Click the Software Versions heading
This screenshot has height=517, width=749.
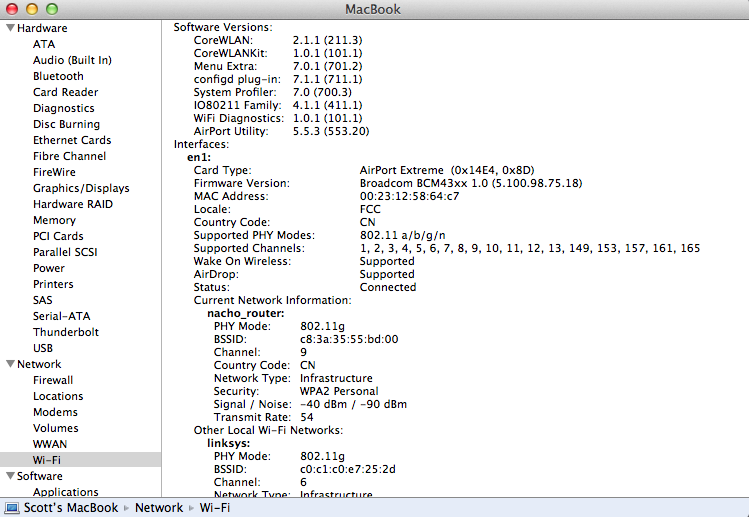(x=223, y=27)
